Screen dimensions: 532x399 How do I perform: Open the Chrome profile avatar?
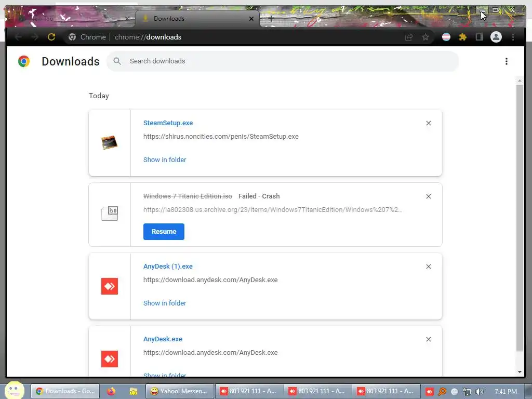coord(496,37)
